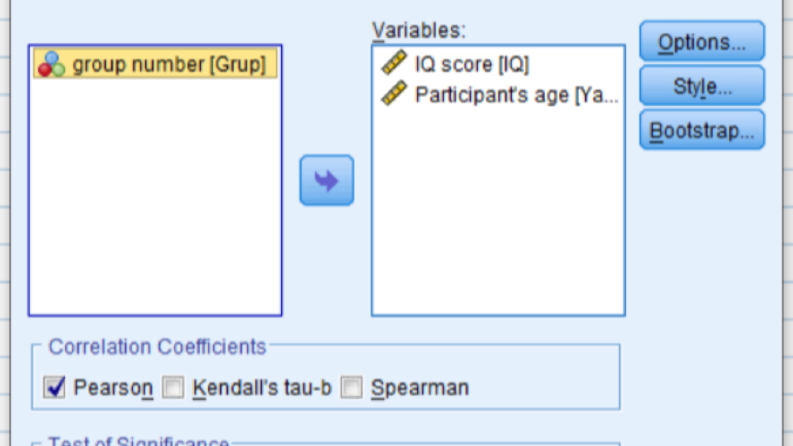Enable the Spearman checkbox
The height and width of the screenshot is (446, 793).
pos(351,387)
